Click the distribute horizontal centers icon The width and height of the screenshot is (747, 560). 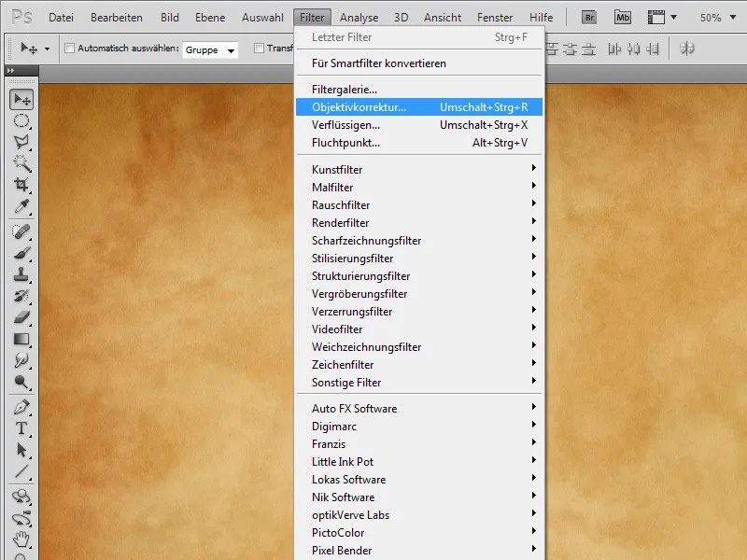click(633, 49)
